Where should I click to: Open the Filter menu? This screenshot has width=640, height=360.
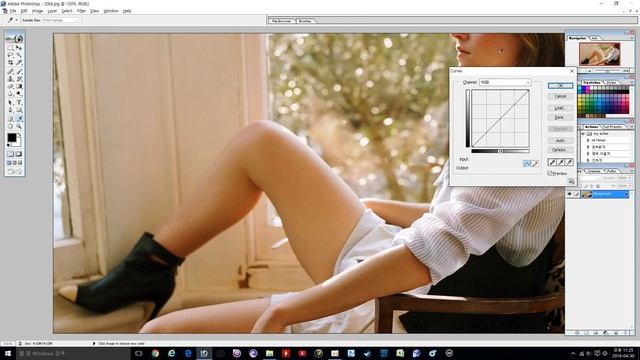[81, 11]
